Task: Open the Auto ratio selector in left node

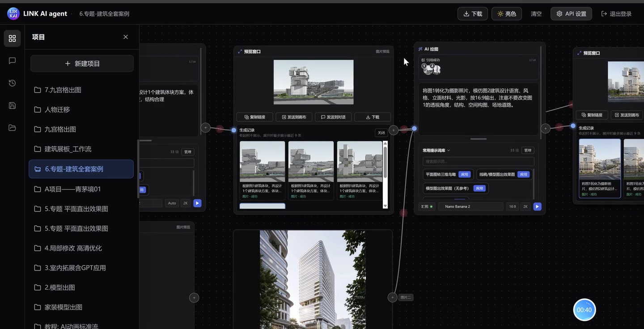Action: point(172,203)
